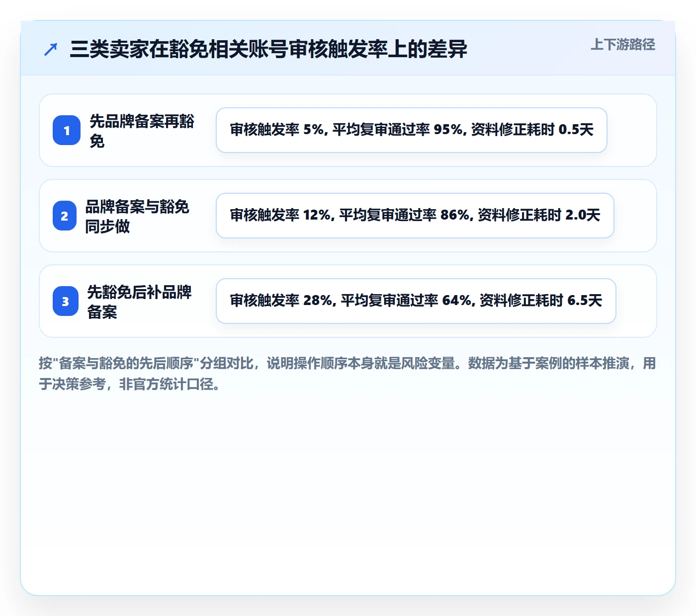Click the 上下游路径 label in the header
The height and width of the screenshot is (616, 696).
[x=623, y=45]
